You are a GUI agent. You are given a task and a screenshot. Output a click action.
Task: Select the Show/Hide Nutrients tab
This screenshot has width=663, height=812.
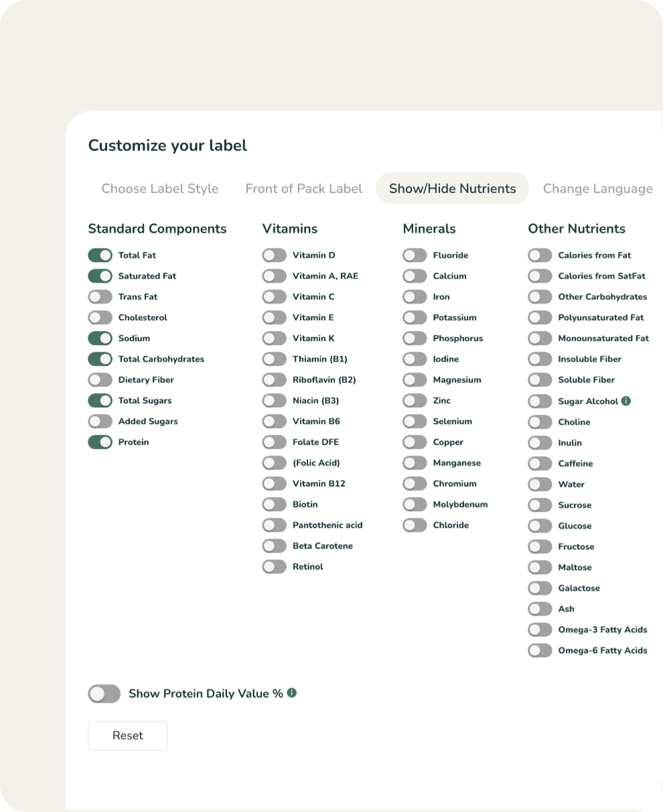tap(453, 189)
